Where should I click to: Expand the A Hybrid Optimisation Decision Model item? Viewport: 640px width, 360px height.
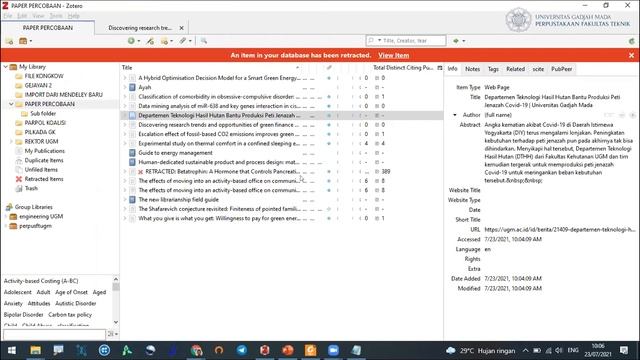point(125,78)
